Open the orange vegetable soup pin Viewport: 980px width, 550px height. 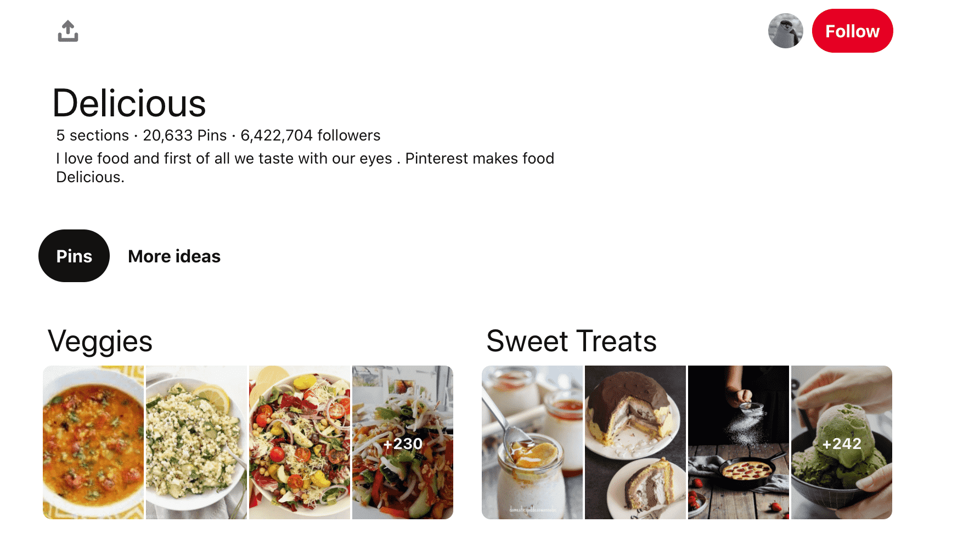(93, 442)
